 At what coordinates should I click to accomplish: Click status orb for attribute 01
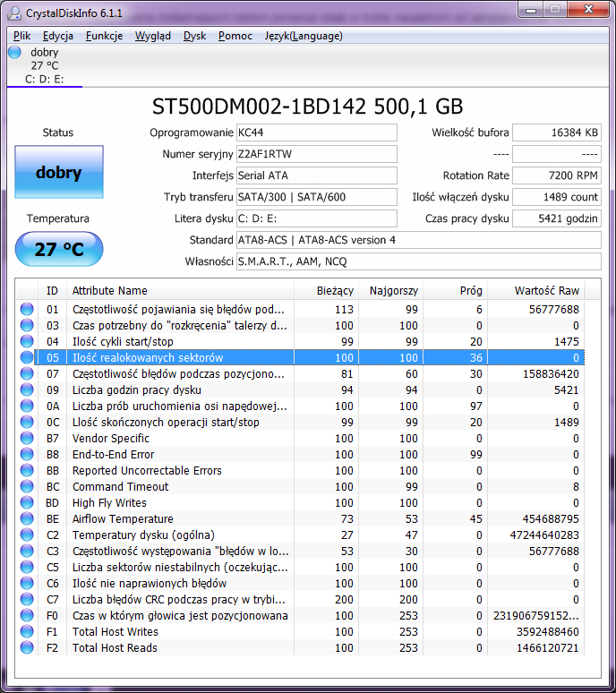[x=27, y=309]
